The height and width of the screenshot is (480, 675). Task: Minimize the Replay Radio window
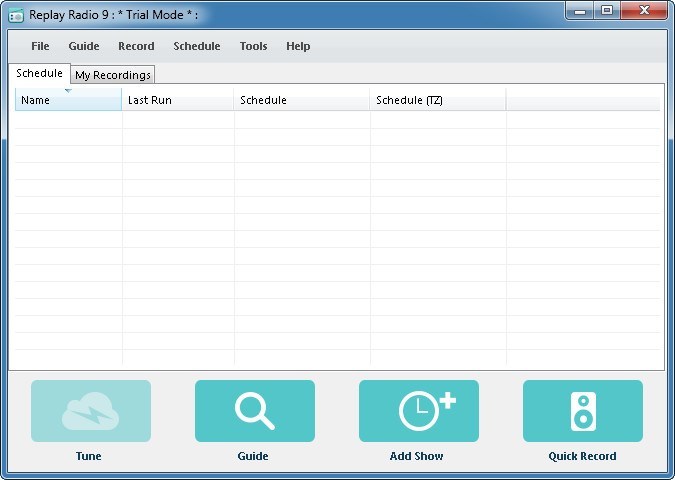[581, 10]
